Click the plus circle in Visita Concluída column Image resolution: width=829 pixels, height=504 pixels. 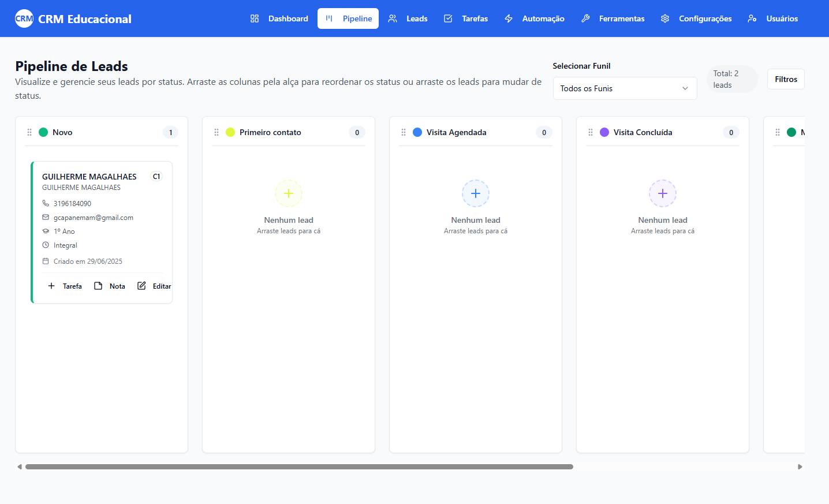[x=663, y=193]
